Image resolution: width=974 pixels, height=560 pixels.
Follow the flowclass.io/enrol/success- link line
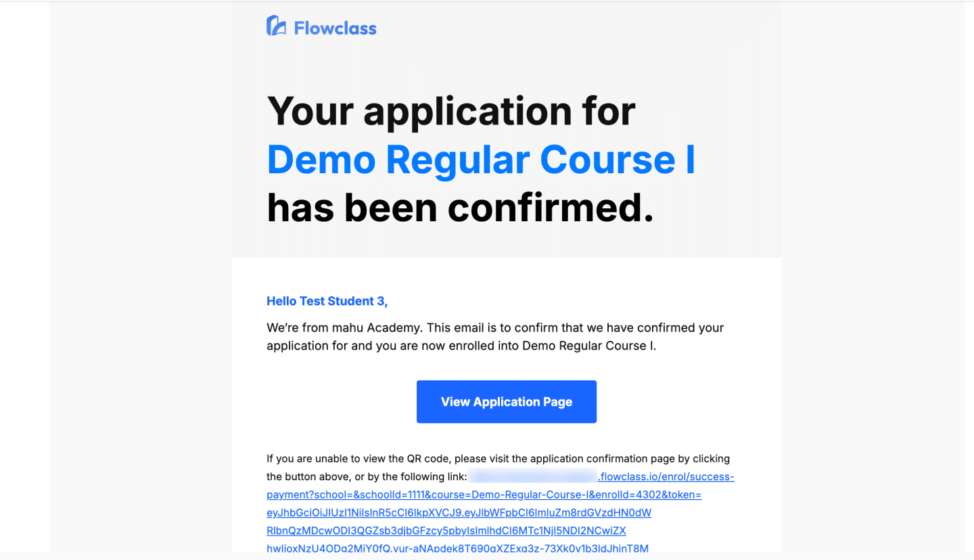pyautogui.click(x=666, y=477)
